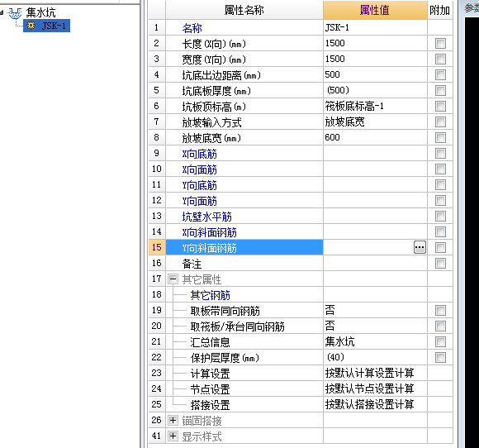This screenshot has width=479, height=448.
Task: Expand the 显示样式 group
Action: 173,436
